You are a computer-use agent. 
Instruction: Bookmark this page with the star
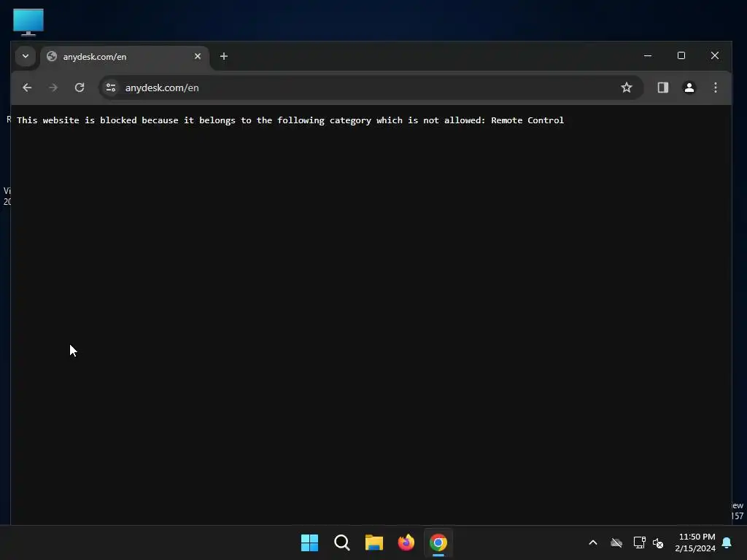[627, 87]
